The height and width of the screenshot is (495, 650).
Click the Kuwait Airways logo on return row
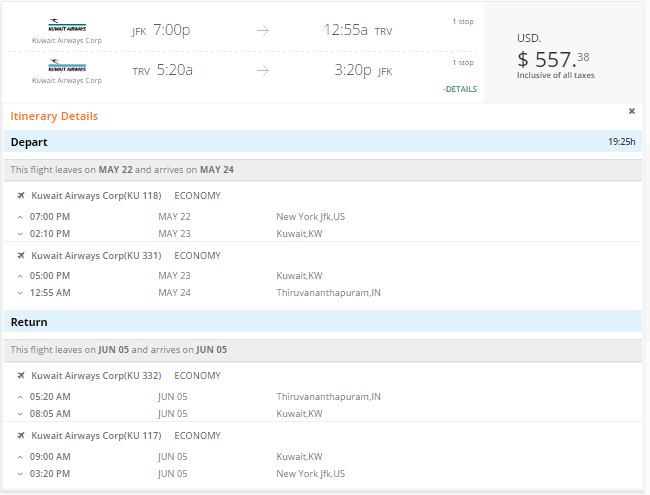point(67,66)
